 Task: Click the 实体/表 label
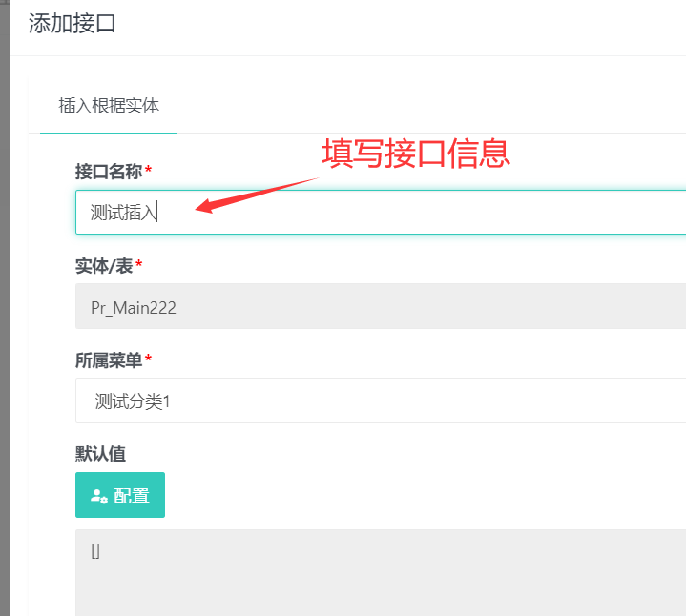pos(104,266)
